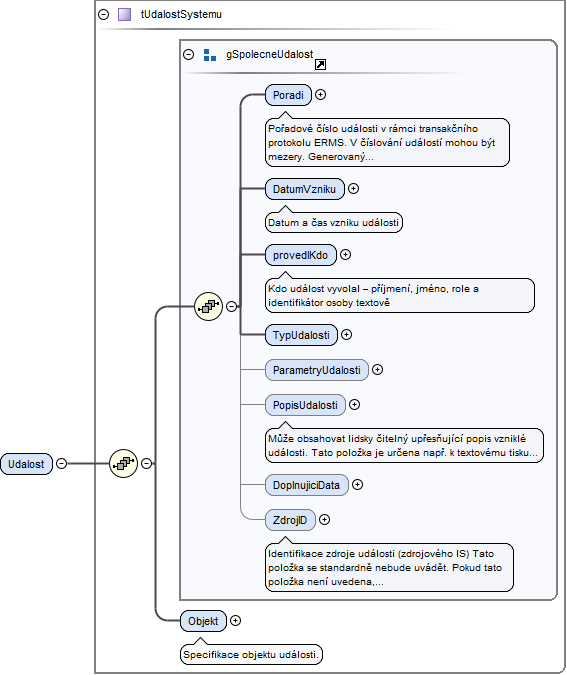567x675 pixels.
Task: Collapse the gSpolecneUdalost group
Action: pyautogui.click(x=189, y=54)
